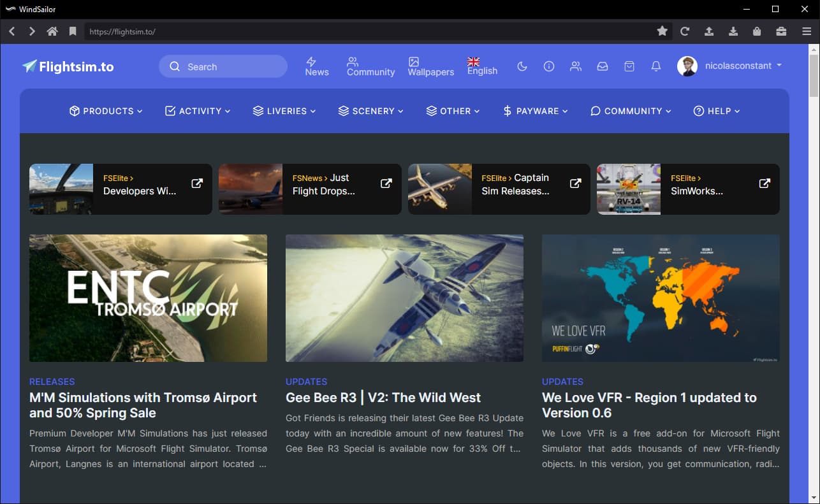Open M'M Simulations with Tromsø Airport article
This screenshot has width=820, height=504.
[x=143, y=405]
